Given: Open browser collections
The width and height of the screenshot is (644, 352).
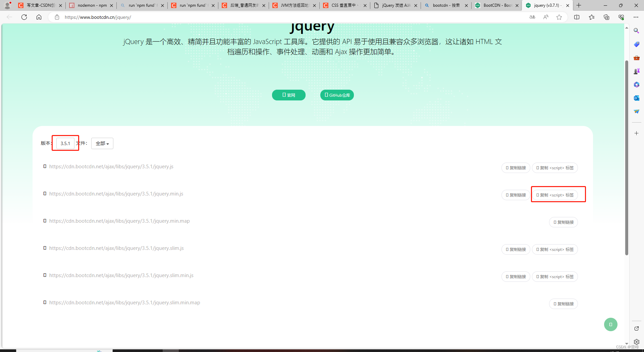Looking at the screenshot, I should [x=606, y=17].
